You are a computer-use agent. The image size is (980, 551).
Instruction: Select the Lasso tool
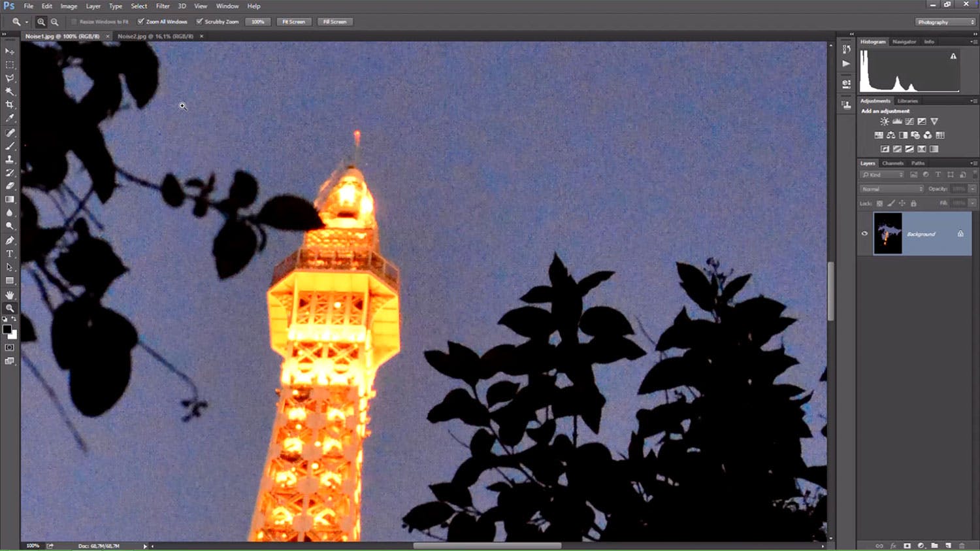[x=10, y=78]
